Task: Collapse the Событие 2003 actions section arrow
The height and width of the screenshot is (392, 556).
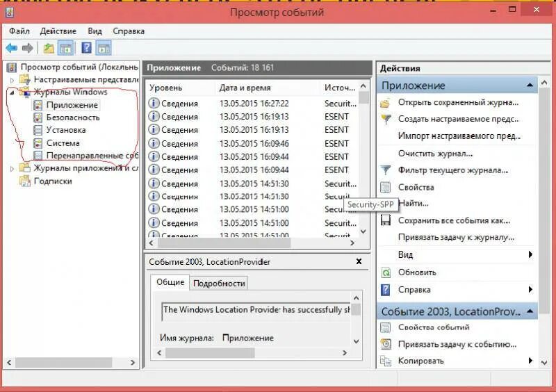Action: 530,311
